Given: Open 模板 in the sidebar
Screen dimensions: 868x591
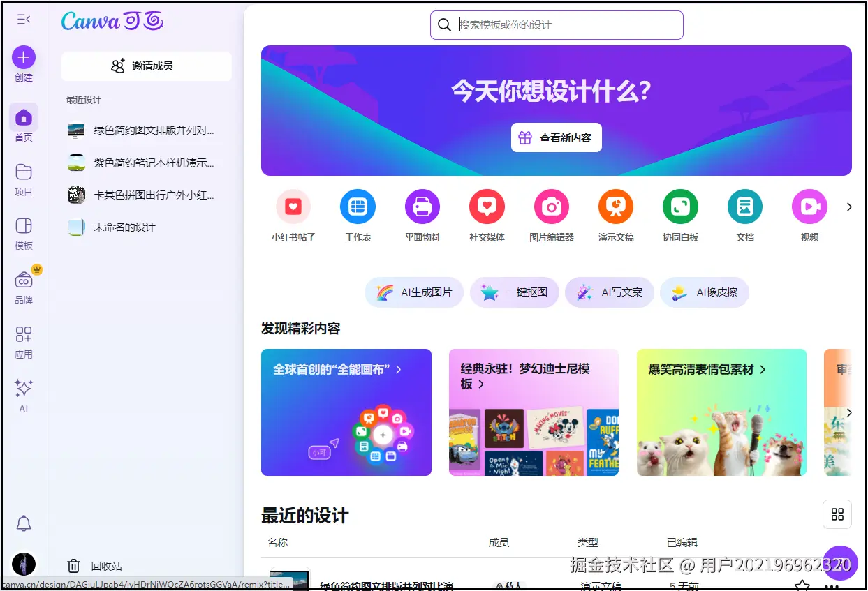Looking at the screenshot, I should point(24,233).
